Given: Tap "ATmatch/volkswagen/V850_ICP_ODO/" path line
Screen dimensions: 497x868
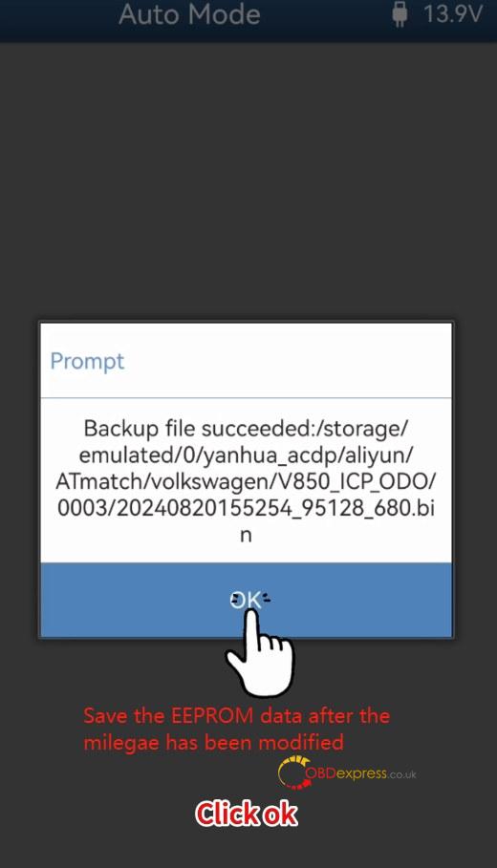Looking at the screenshot, I should [246, 481].
